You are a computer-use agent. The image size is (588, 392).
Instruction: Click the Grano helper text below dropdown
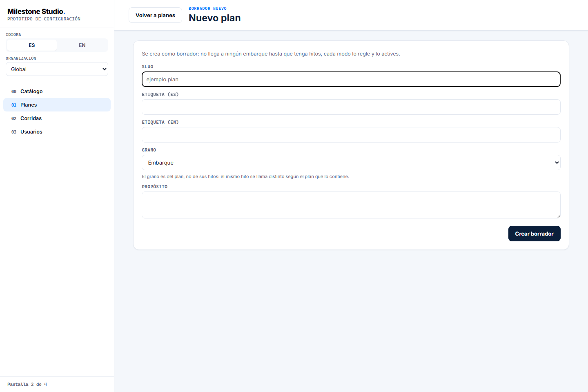tap(245, 176)
